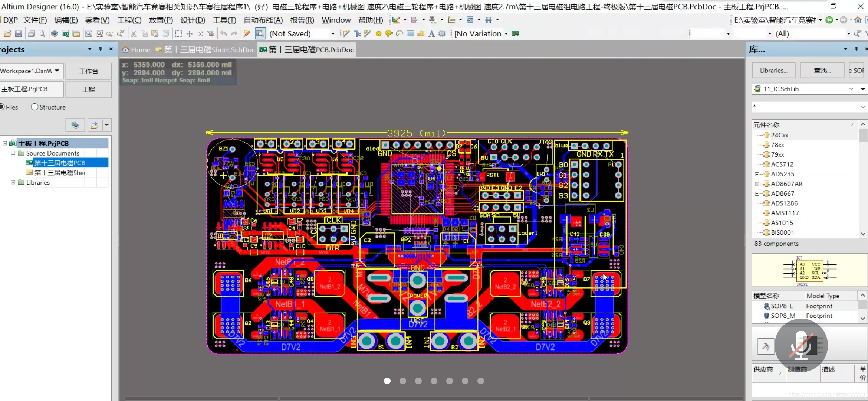Open the 设计(D) menu

193,20
